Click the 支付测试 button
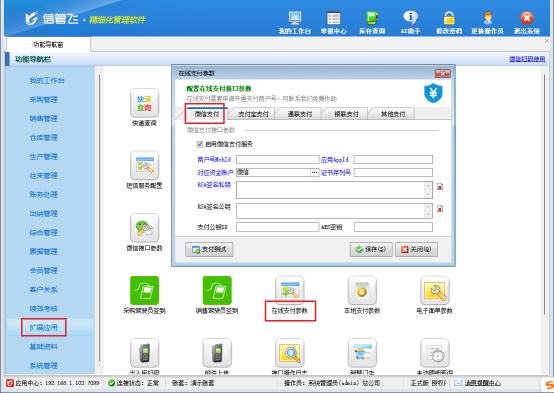Viewport: 554px width, 393px height. 209,250
